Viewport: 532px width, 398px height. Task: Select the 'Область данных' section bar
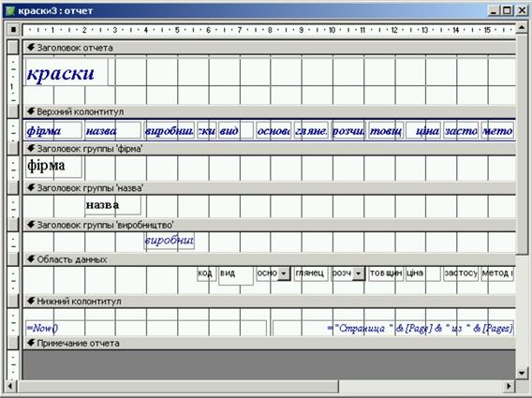click(x=270, y=259)
